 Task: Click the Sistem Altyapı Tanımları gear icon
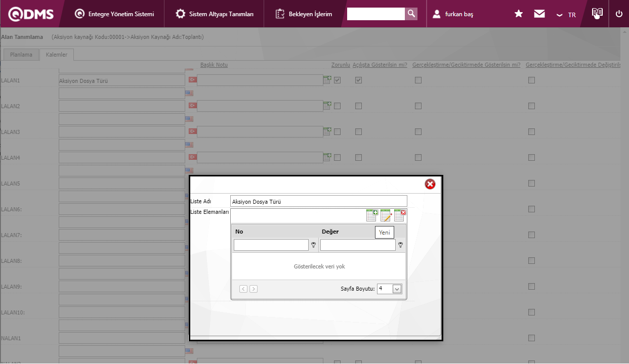tap(180, 14)
